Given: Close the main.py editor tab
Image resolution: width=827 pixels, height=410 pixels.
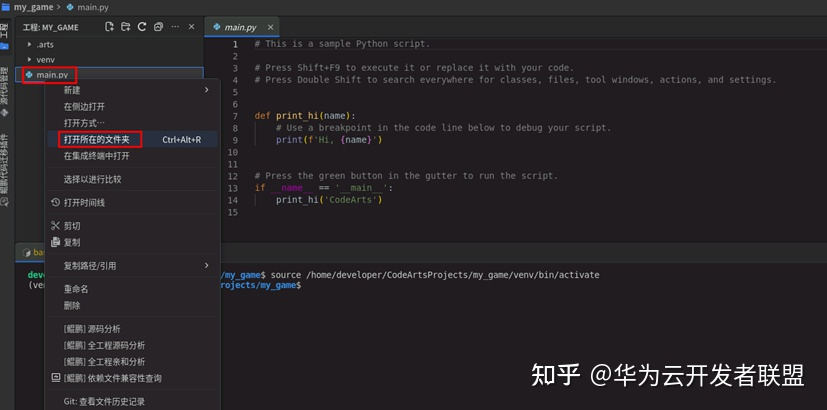Looking at the screenshot, I should coord(271,27).
